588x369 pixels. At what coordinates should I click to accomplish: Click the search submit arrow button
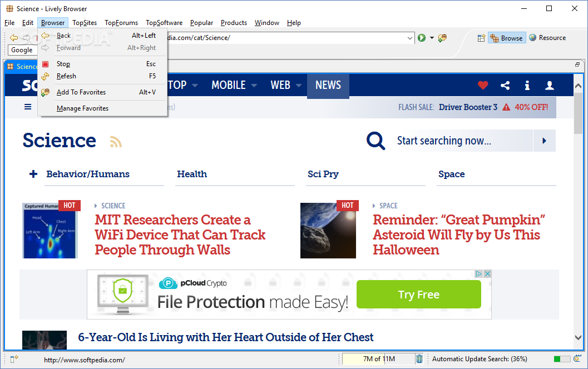544,141
